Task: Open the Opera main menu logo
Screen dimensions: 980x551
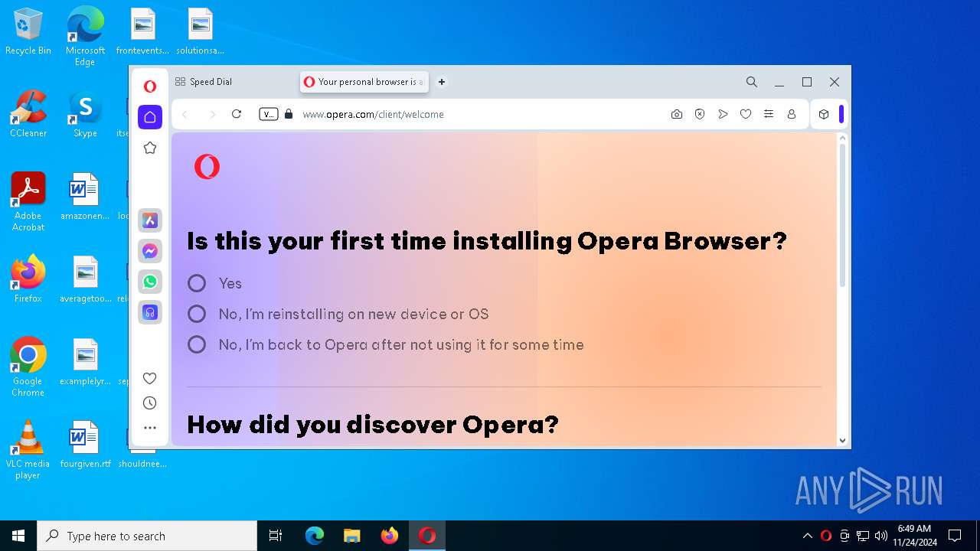Action: pos(150,86)
